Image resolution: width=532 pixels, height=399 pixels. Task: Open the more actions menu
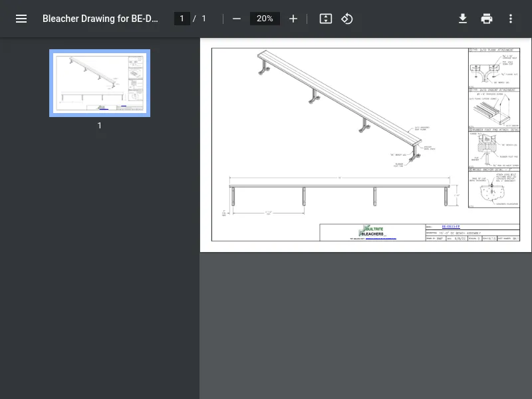click(511, 19)
